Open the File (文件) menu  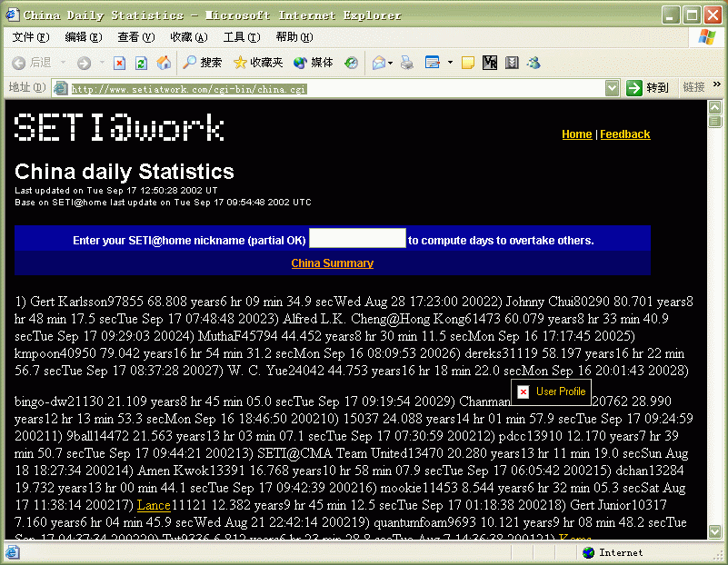[30, 37]
